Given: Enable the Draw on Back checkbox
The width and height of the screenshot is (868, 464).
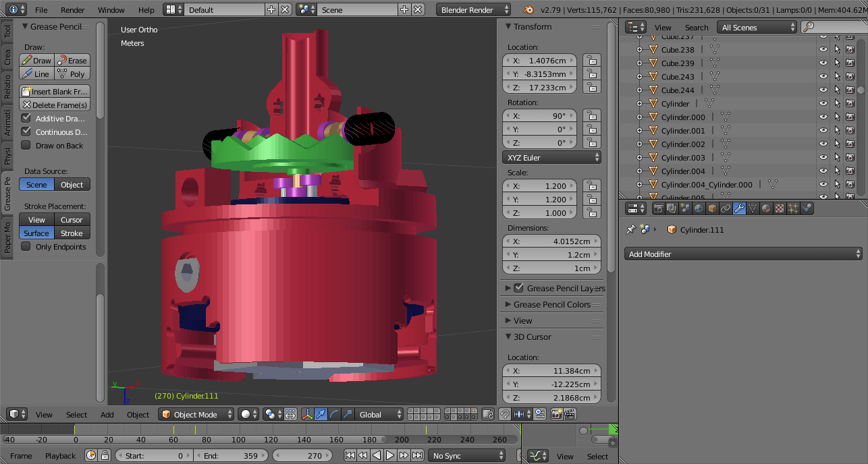Looking at the screenshot, I should pyautogui.click(x=26, y=145).
